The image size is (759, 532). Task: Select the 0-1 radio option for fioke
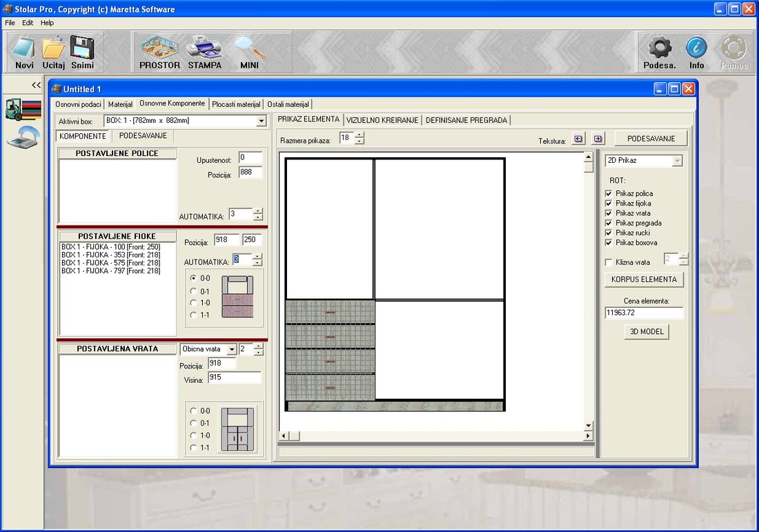193,290
